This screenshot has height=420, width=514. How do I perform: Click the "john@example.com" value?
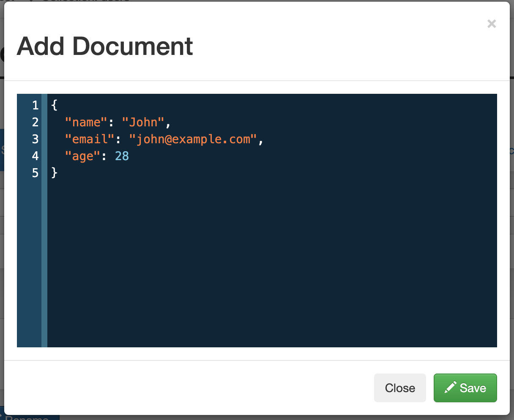tap(193, 139)
